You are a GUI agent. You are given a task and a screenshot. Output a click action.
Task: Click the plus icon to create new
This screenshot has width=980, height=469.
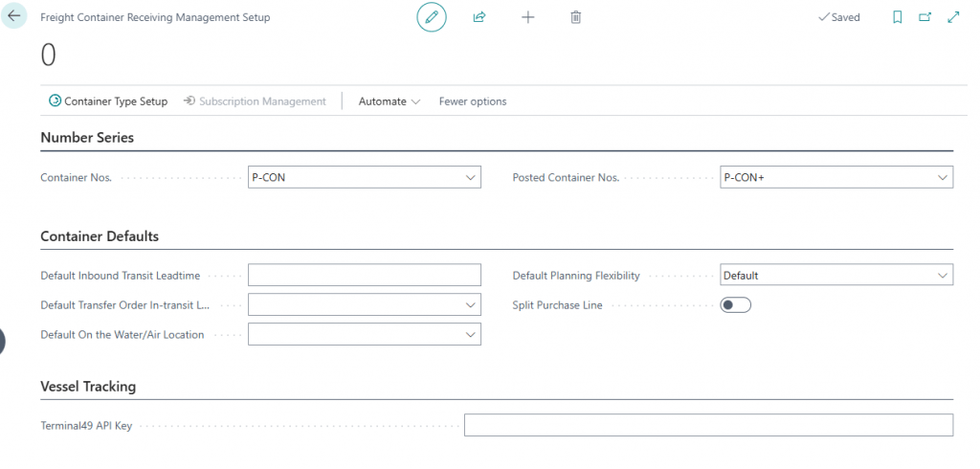coord(528,17)
